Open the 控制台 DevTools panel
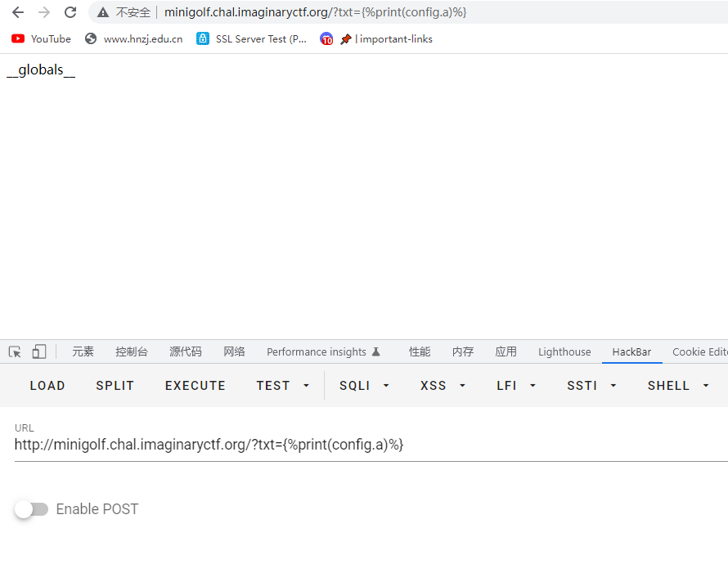Screen dimensions: 728x564 [132, 351]
